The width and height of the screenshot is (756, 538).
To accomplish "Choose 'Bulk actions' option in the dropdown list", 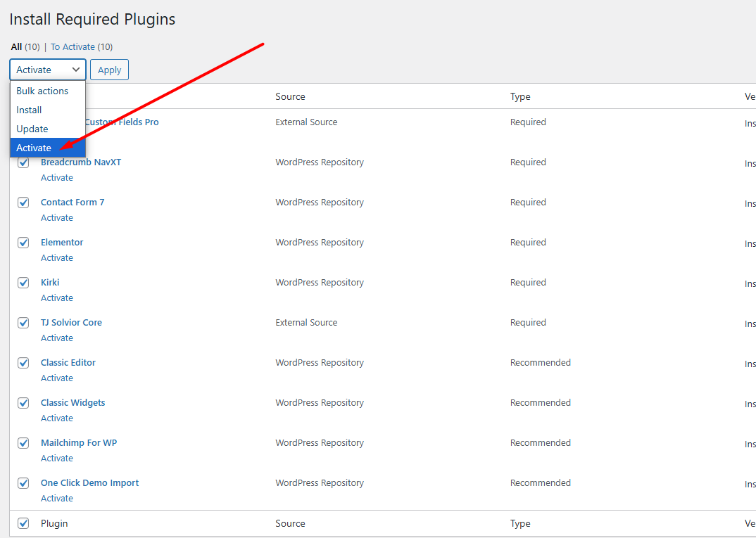I will click(48, 91).
